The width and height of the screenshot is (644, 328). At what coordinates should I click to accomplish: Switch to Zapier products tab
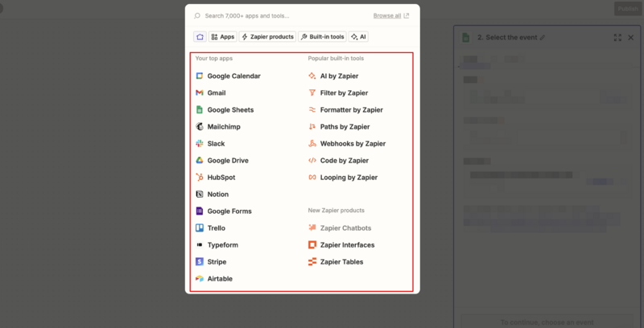[x=267, y=37]
